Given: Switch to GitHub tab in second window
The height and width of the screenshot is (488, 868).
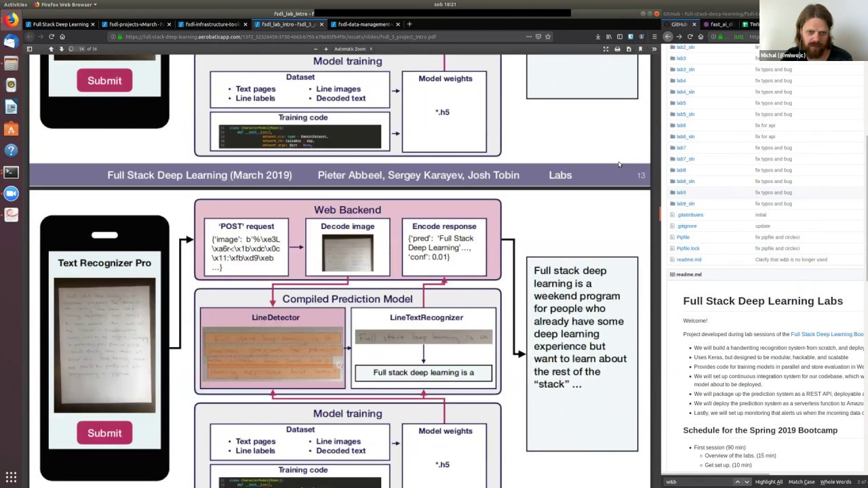Looking at the screenshot, I should (680, 24).
